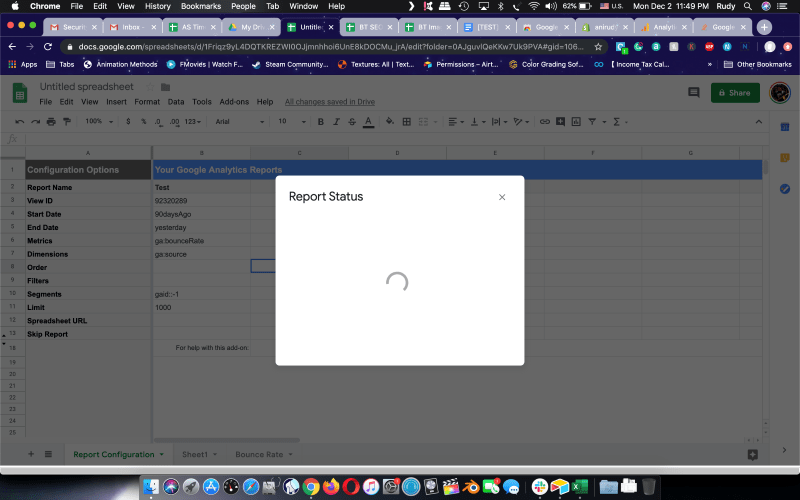
Task: Open the 123 more formats dropdown
Action: [x=192, y=121]
